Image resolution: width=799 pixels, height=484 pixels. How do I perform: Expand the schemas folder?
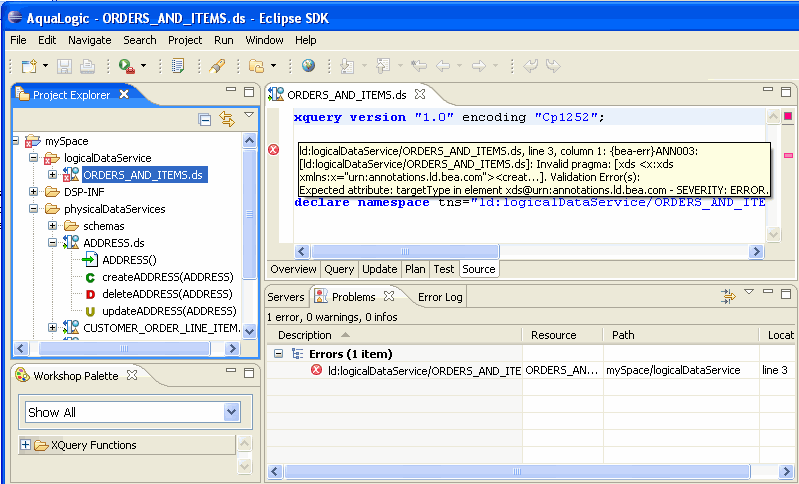click(x=52, y=225)
